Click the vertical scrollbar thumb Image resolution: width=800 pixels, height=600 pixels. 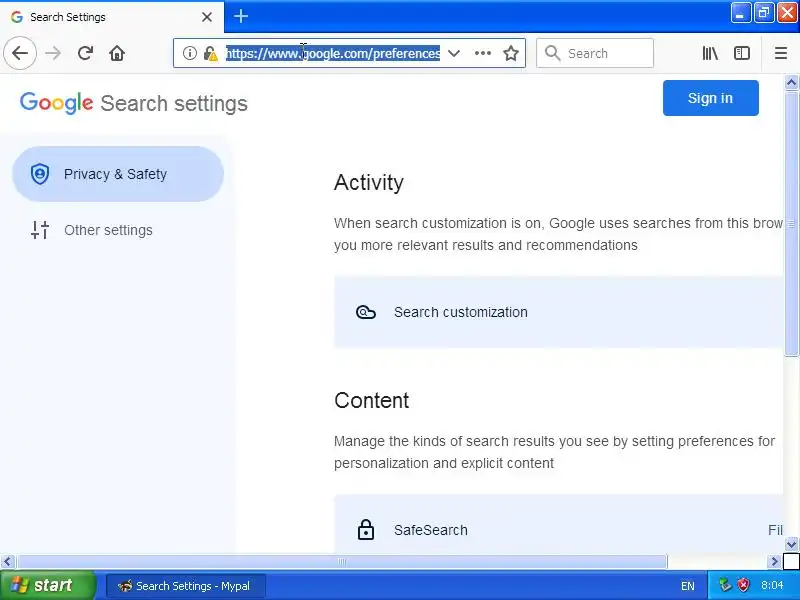791,223
